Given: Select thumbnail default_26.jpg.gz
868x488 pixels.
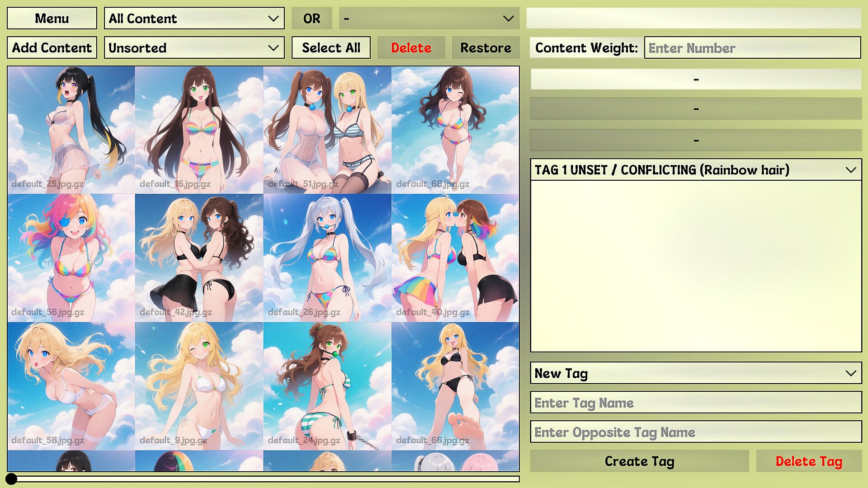Looking at the screenshot, I should click(327, 258).
